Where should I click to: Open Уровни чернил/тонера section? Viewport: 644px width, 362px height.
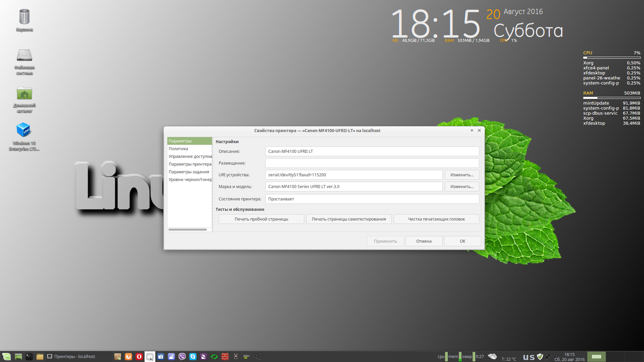click(189, 180)
